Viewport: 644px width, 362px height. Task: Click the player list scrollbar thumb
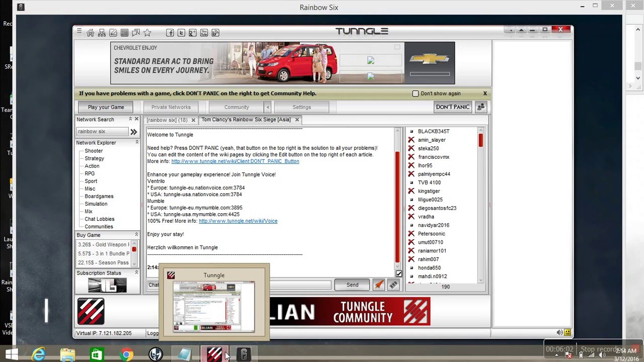(480, 140)
